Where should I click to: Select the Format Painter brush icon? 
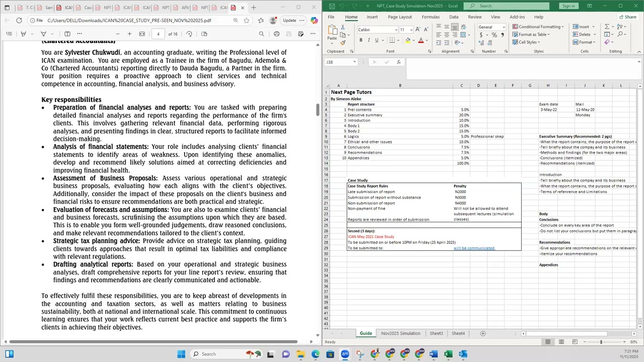click(x=343, y=43)
